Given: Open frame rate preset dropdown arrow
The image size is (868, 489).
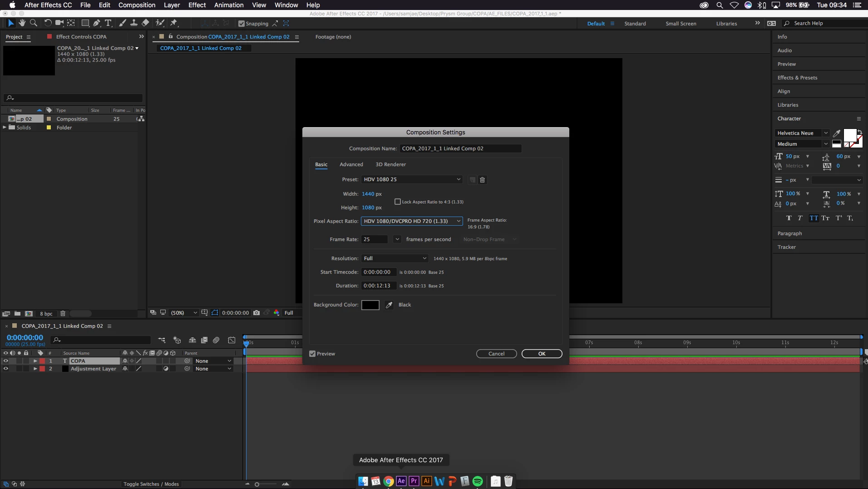Looking at the screenshot, I should click(x=397, y=239).
